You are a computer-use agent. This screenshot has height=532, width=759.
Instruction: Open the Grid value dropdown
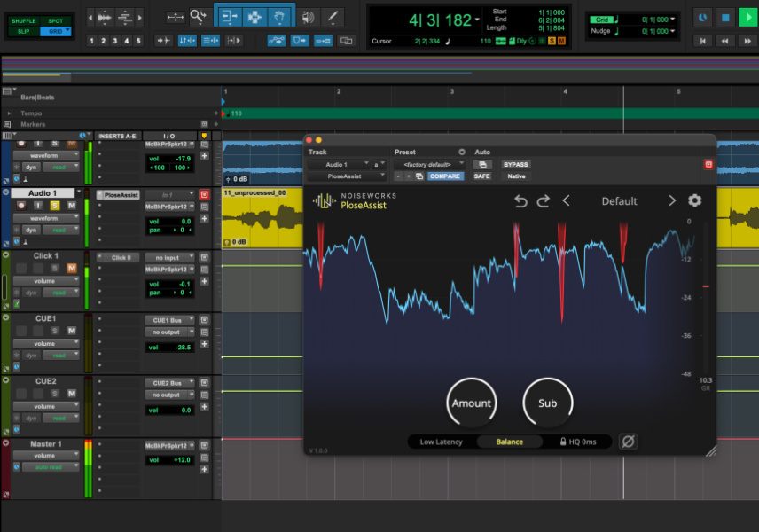point(672,20)
